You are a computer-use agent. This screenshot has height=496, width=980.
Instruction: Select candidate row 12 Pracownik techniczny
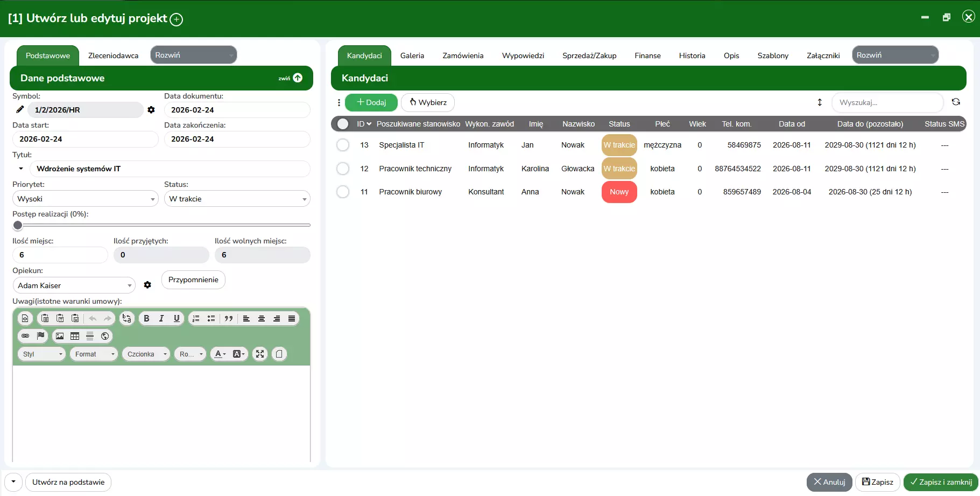coord(343,169)
